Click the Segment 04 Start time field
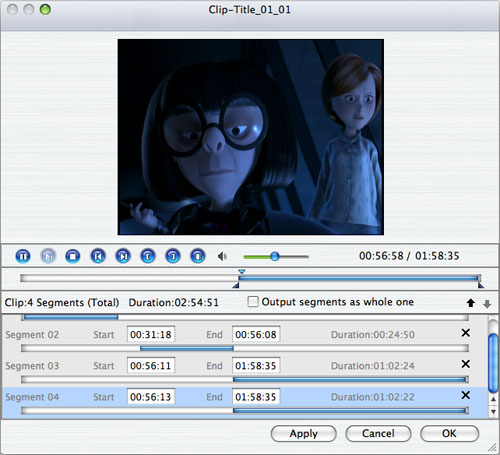Viewport: 500px width, 455px height. tap(151, 397)
